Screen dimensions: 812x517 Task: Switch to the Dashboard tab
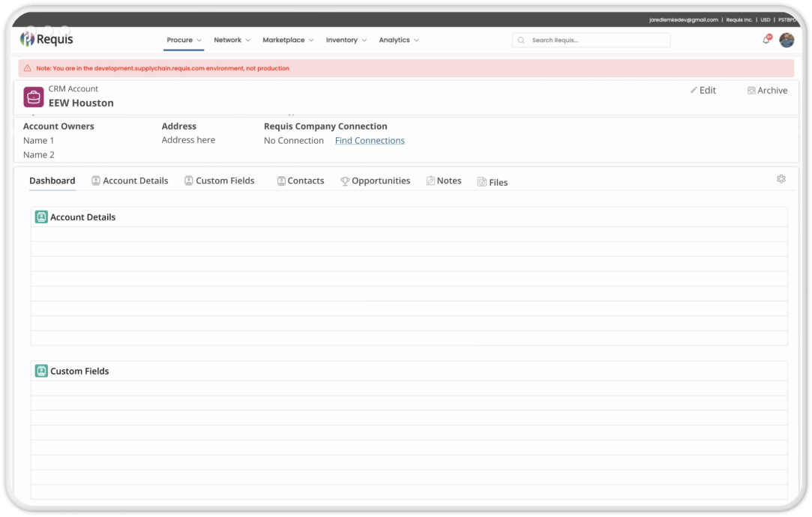pyautogui.click(x=52, y=181)
